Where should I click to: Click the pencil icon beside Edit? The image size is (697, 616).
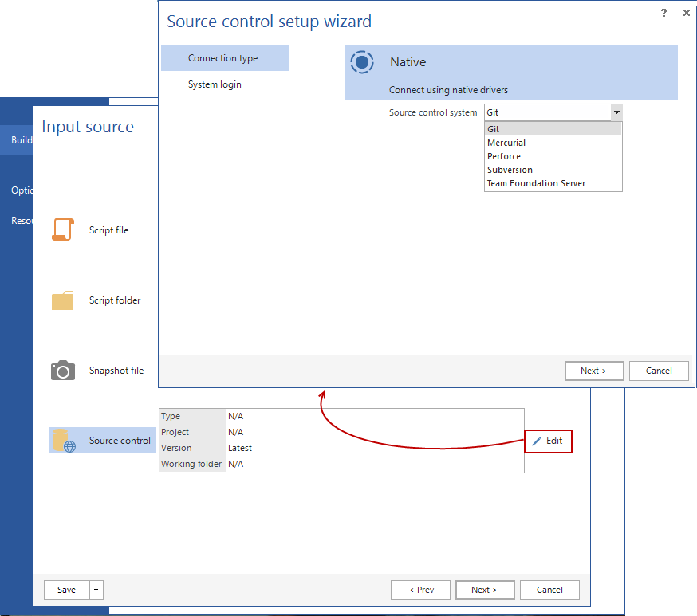tap(537, 441)
